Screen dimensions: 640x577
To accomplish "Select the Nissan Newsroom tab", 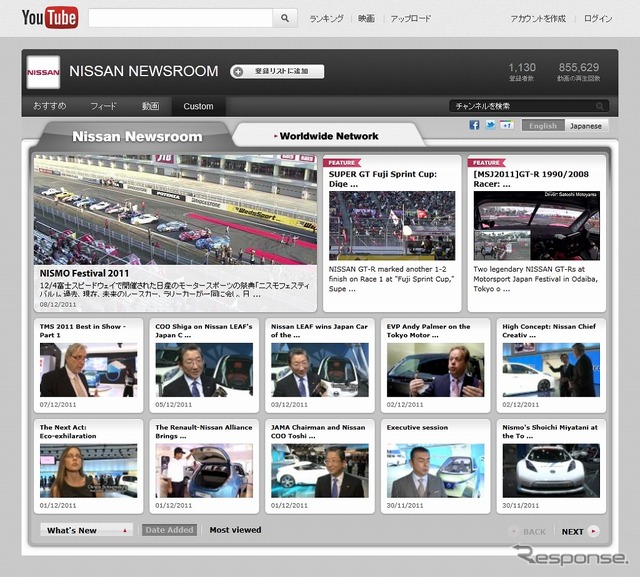I will 137,136.
